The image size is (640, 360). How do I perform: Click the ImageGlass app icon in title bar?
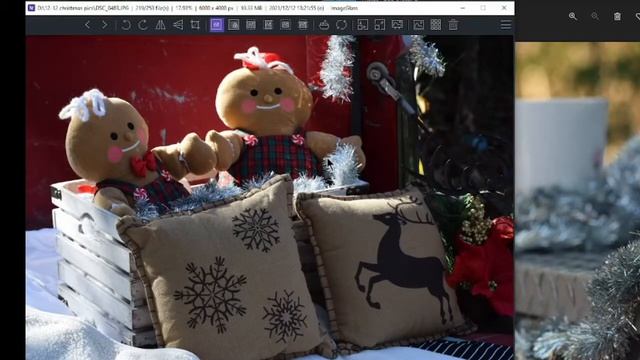31,8
